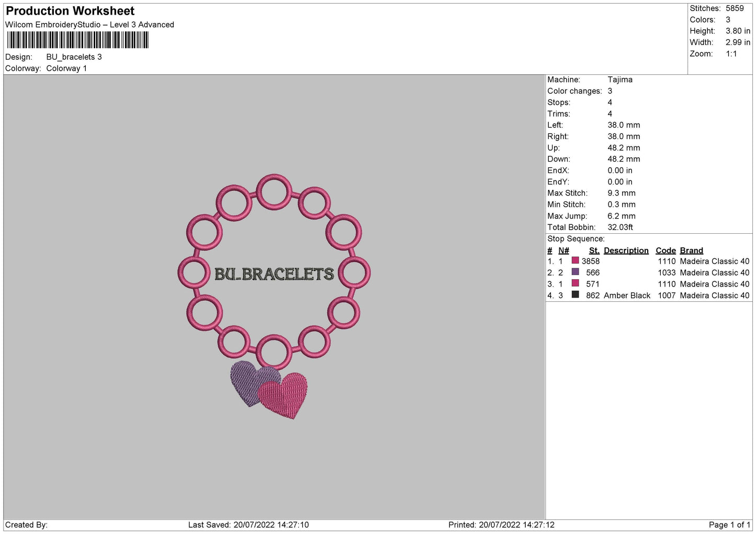
Task: Click the 'Created By:' label
Action: click(x=26, y=525)
